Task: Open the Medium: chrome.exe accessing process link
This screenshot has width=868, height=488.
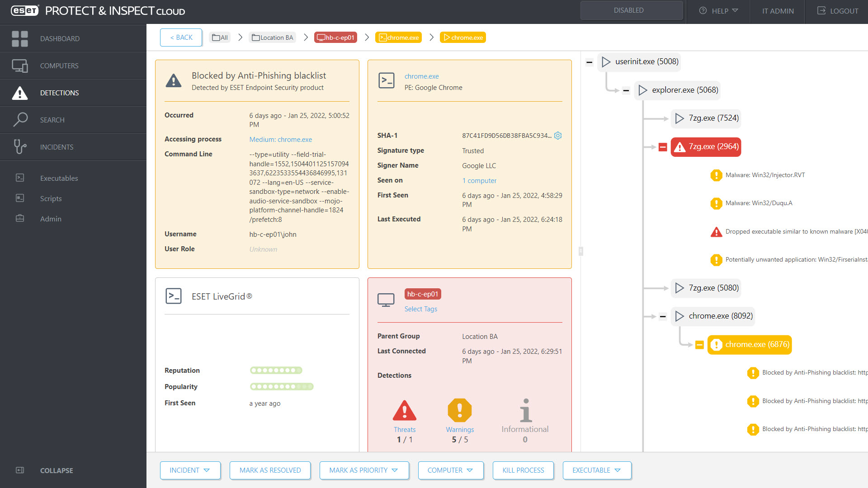Action: pyautogui.click(x=280, y=139)
